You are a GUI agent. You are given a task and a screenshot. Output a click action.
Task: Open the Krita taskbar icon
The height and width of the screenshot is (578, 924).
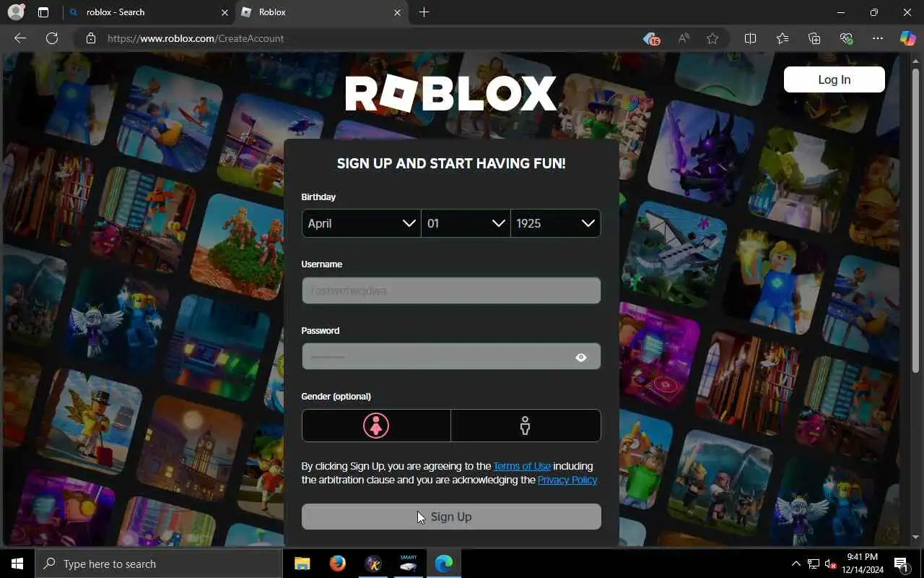pyautogui.click(x=373, y=564)
